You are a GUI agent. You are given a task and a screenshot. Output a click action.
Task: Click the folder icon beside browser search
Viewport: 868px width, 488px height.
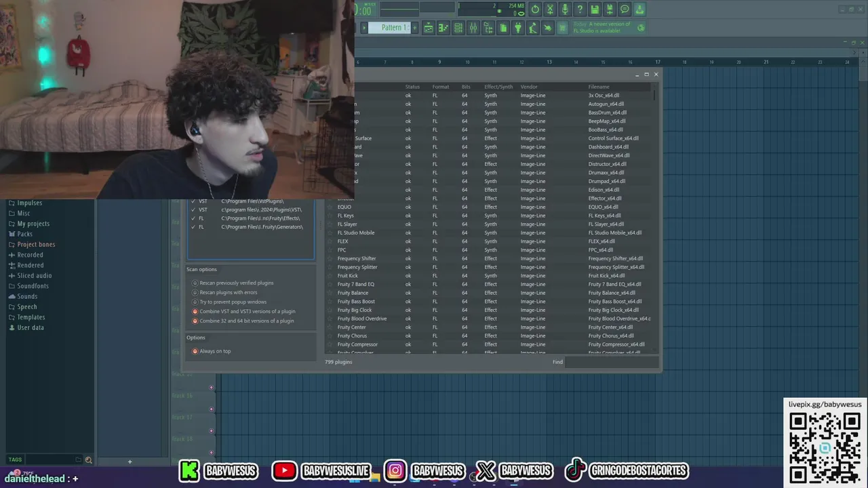(x=79, y=460)
